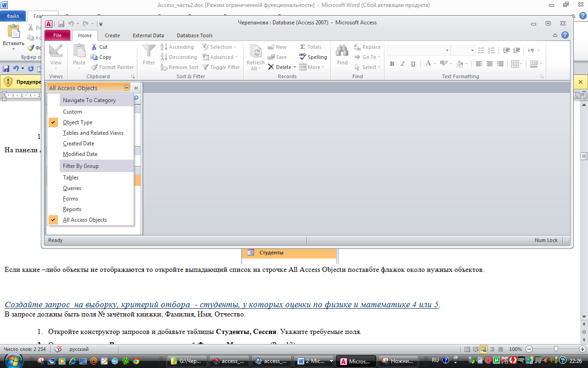Collapse navigation pane with shutter bar button

[136, 88]
